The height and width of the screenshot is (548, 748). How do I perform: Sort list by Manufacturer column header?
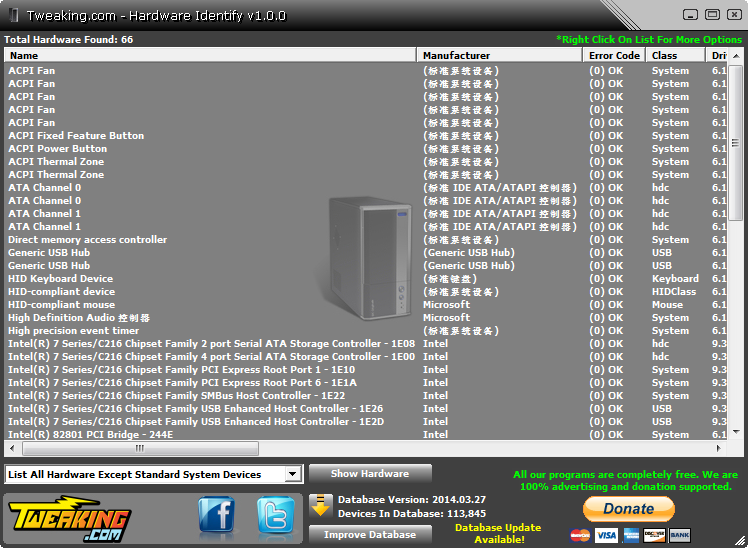(x=499, y=55)
